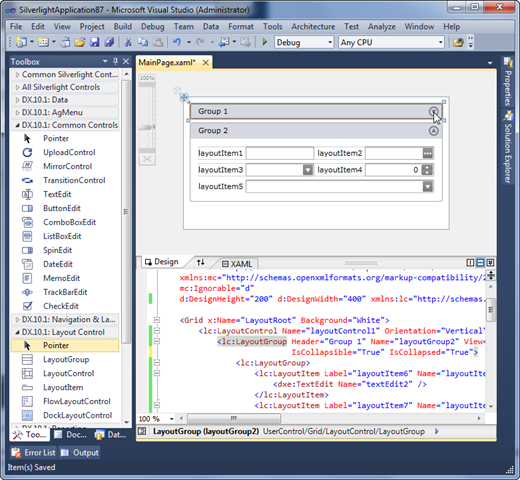Click the designer zoom slider

click(x=147, y=127)
